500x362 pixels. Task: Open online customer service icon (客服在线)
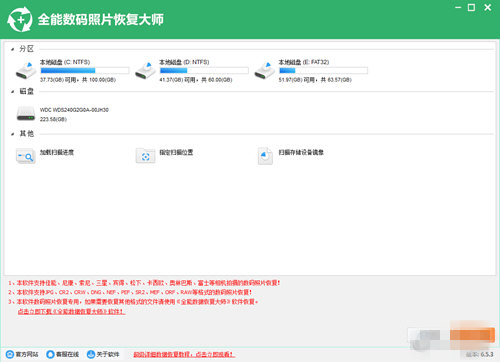(x=50, y=354)
